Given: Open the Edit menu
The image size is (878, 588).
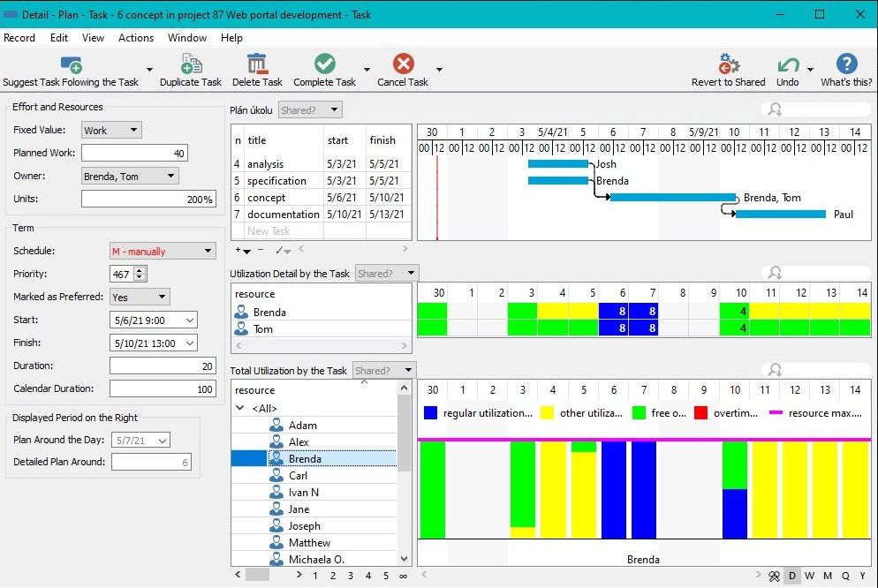Looking at the screenshot, I should pos(59,37).
